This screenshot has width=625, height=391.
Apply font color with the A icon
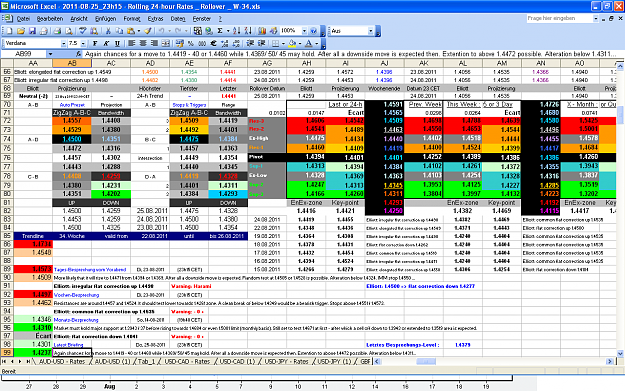tap(309, 43)
